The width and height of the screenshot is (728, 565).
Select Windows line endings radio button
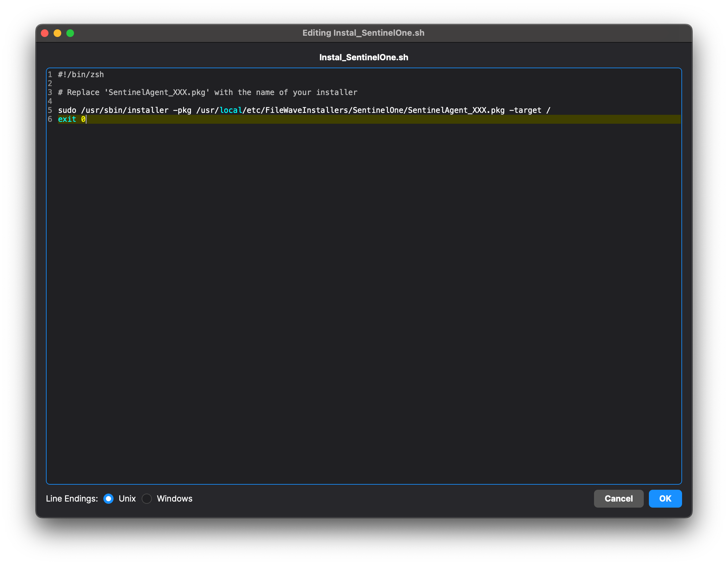pos(147,499)
